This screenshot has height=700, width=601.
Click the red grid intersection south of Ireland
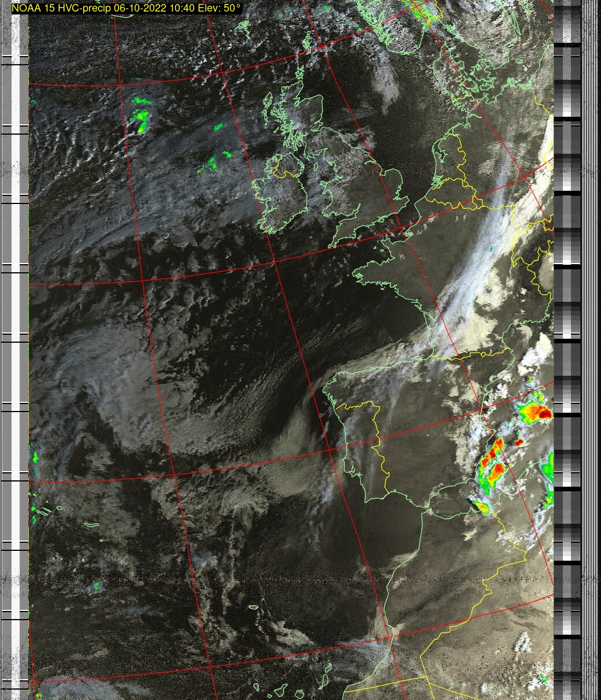pos(274,261)
